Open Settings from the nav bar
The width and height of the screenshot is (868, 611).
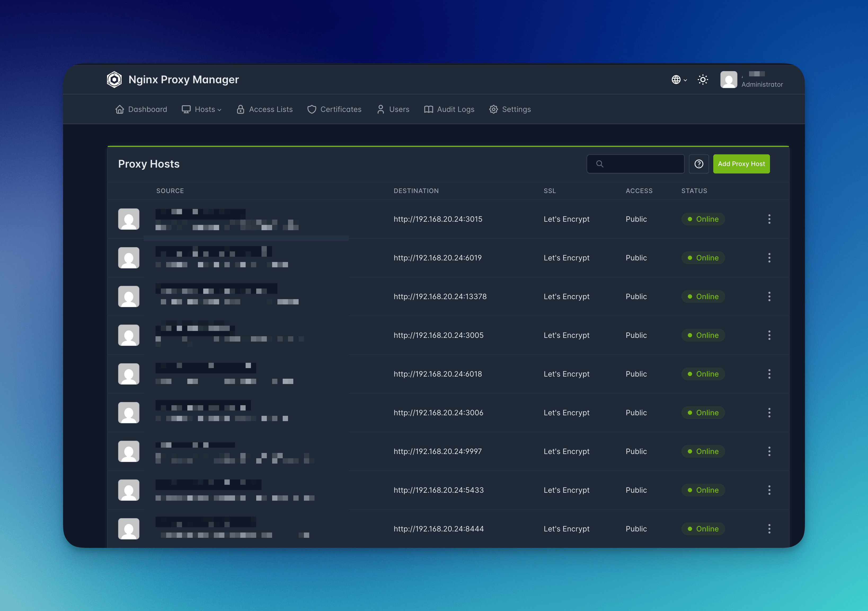click(510, 109)
